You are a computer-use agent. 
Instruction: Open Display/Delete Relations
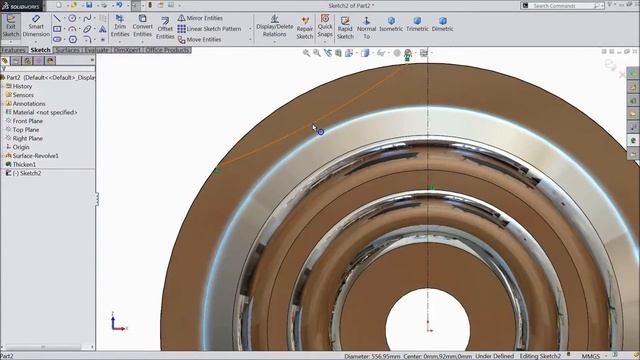(x=275, y=26)
